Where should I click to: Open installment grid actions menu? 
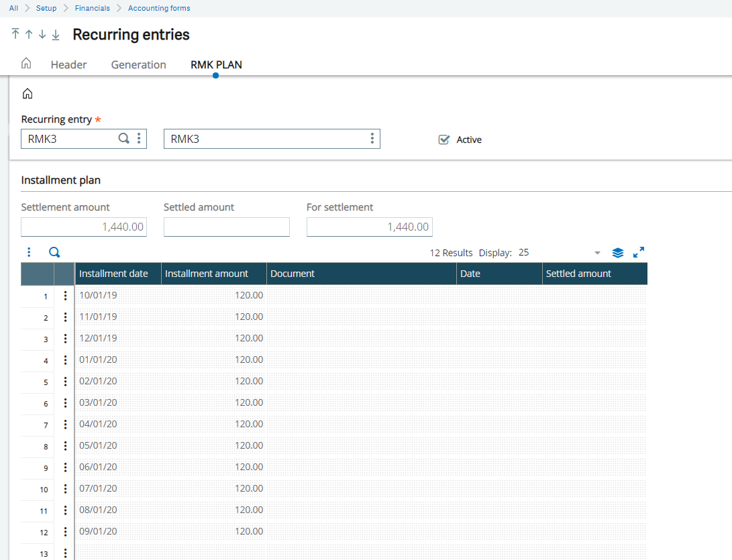29,252
